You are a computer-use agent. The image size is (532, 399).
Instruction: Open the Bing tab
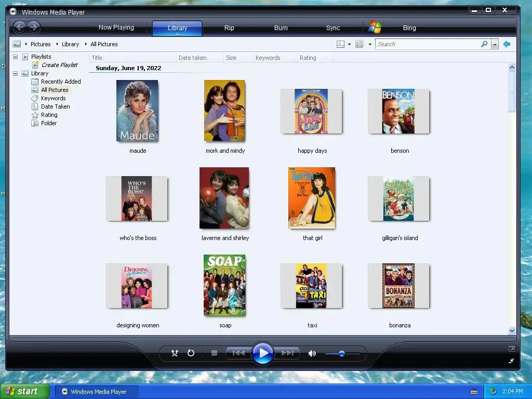tap(409, 28)
